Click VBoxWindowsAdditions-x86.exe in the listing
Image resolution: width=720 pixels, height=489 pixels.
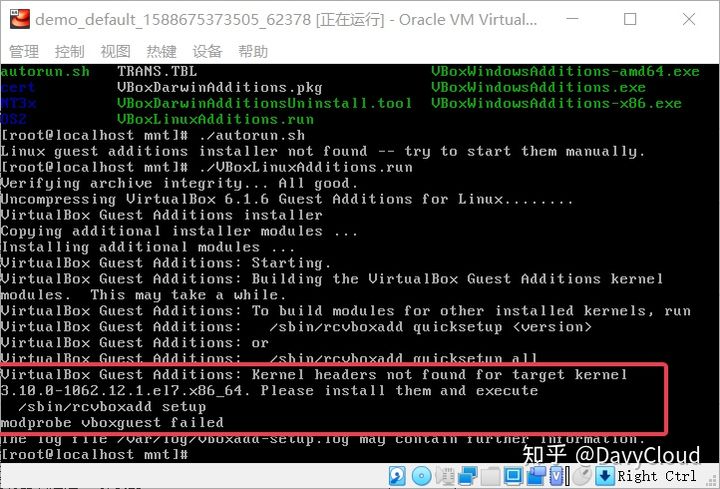556,103
